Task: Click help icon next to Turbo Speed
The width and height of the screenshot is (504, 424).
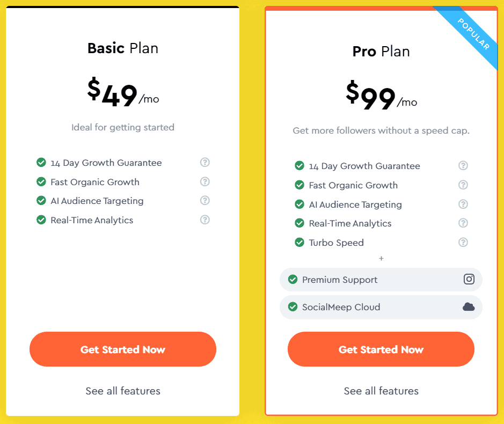Action: [463, 243]
